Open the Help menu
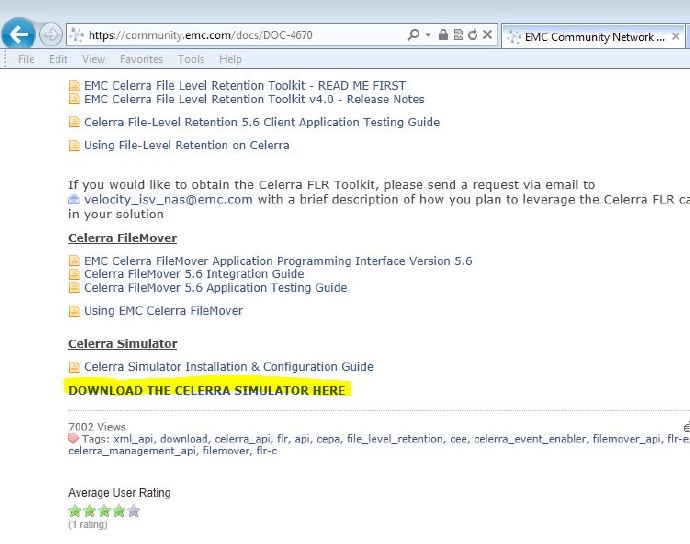Screen dimensions: 690x544 230,59
